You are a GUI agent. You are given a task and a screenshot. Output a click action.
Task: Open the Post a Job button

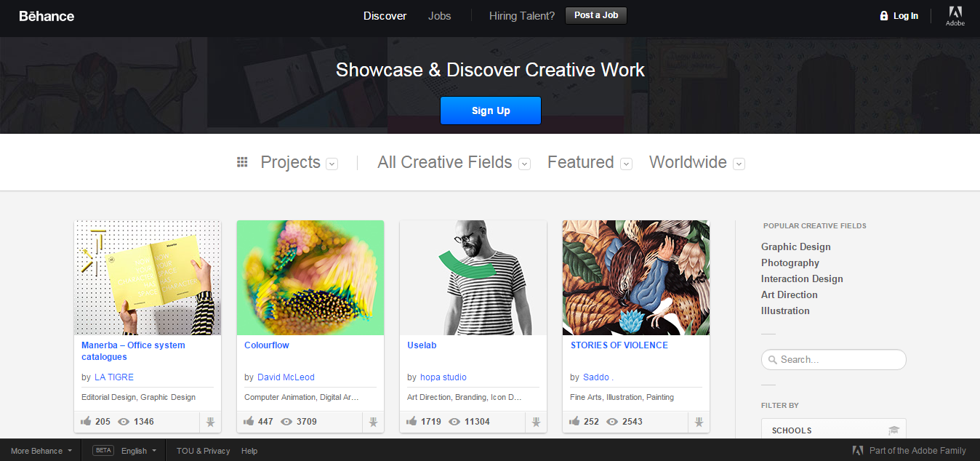pos(595,15)
